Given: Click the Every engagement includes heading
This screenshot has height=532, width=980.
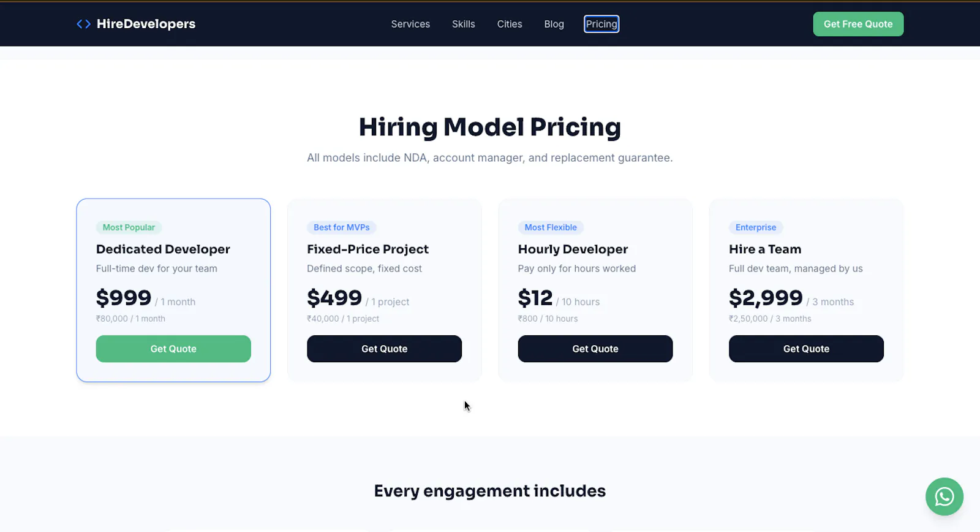Looking at the screenshot, I should (490, 491).
